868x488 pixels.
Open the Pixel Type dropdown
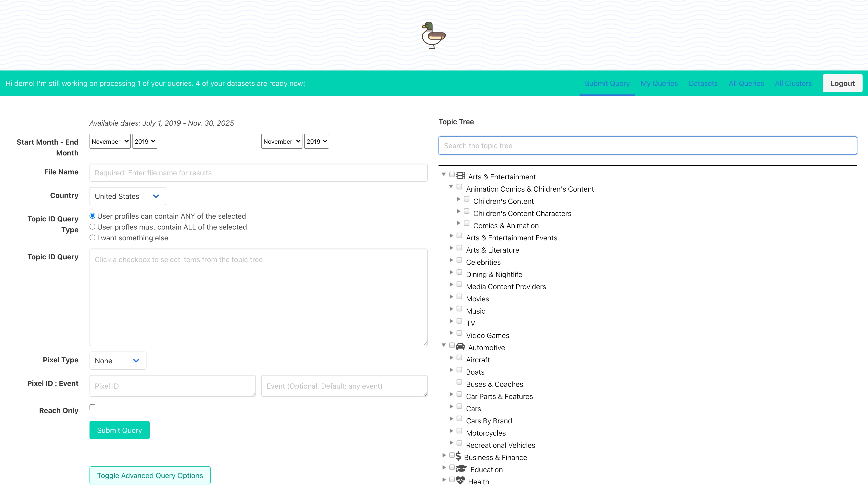118,360
